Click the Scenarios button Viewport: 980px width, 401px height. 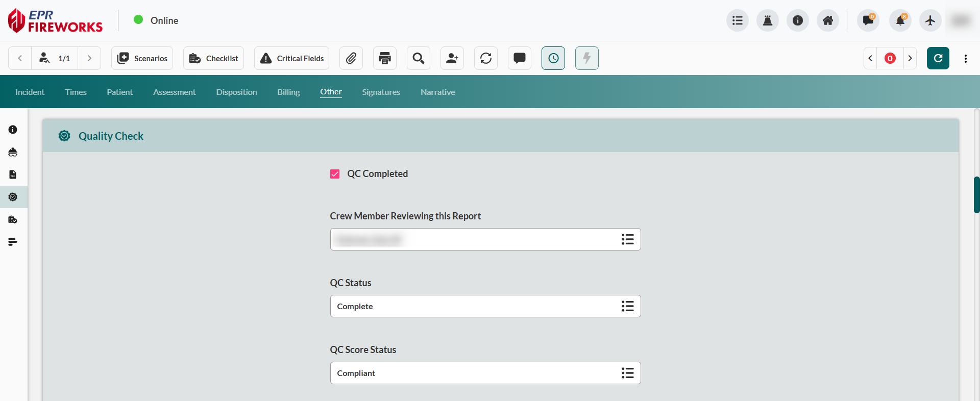pyautogui.click(x=142, y=58)
